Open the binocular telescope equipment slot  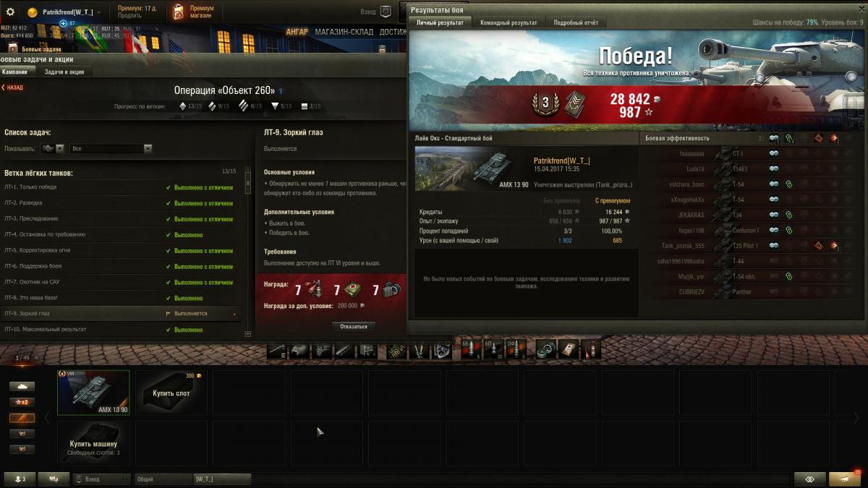(x=420, y=350)
